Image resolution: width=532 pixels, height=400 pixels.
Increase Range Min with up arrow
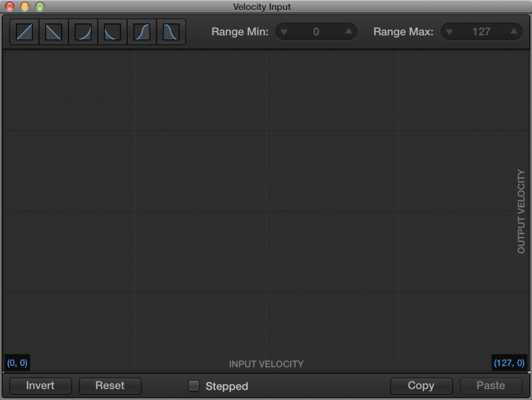coord(348,32)
